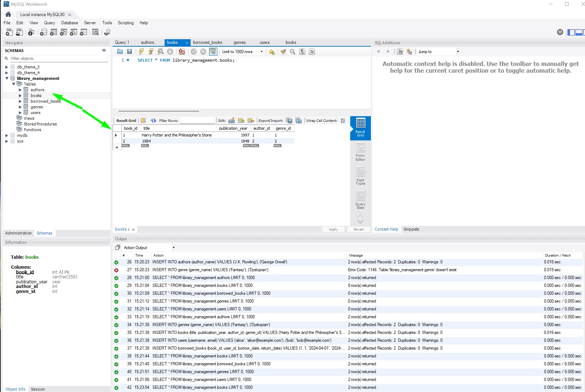Beautify the SQL query broom icon
This screenshot has height=392, width=585.
point(283,52)
